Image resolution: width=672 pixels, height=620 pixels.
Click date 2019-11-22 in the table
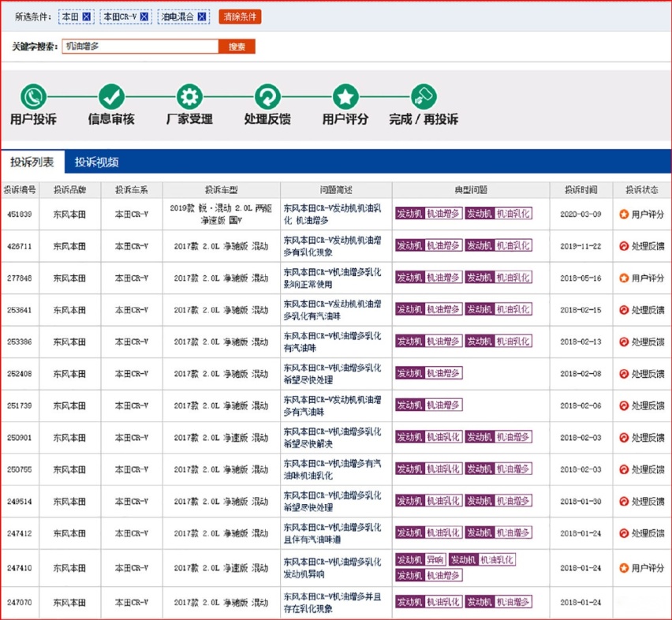[581, 246]
